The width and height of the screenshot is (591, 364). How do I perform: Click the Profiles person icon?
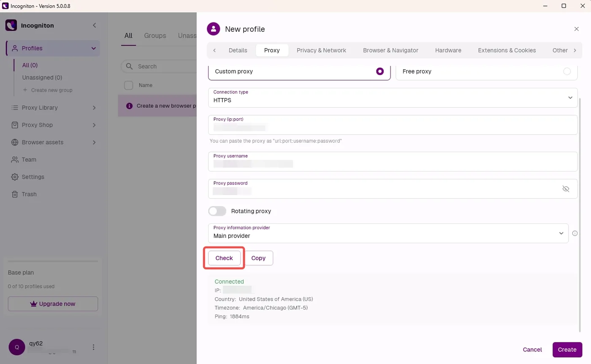(x=15, y=48)
